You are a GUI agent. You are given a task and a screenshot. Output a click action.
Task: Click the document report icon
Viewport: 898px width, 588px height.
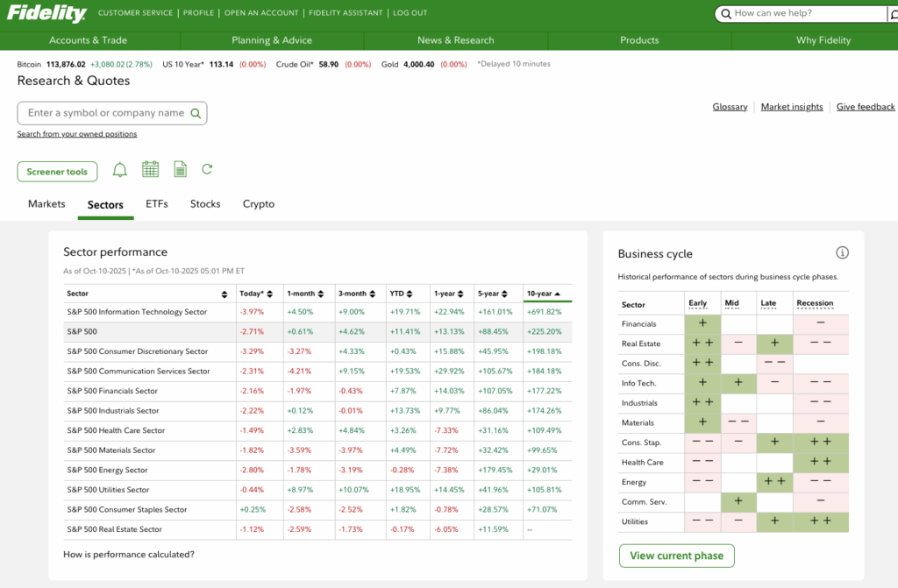180,170
